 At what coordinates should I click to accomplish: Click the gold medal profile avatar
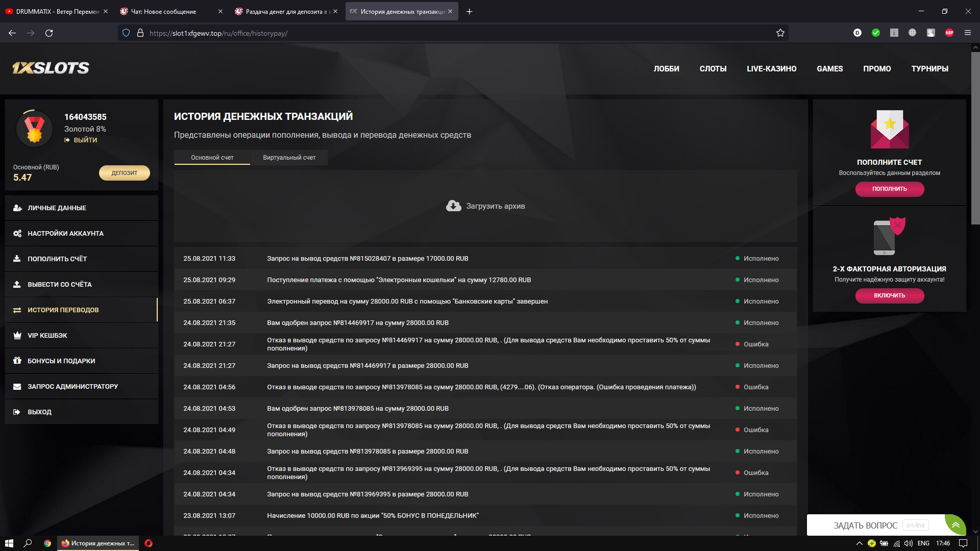(34, 129)
